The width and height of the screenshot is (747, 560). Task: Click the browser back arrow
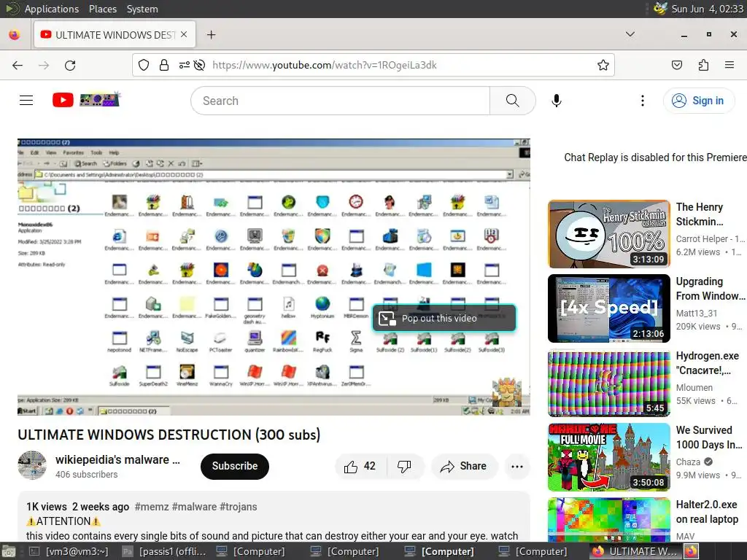pos(18,65)
